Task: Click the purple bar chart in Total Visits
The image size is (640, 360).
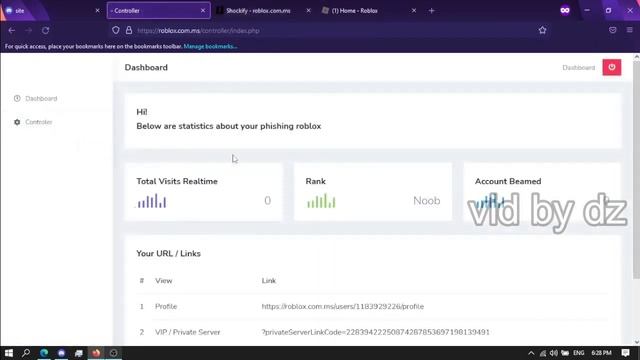Action: 152,201
